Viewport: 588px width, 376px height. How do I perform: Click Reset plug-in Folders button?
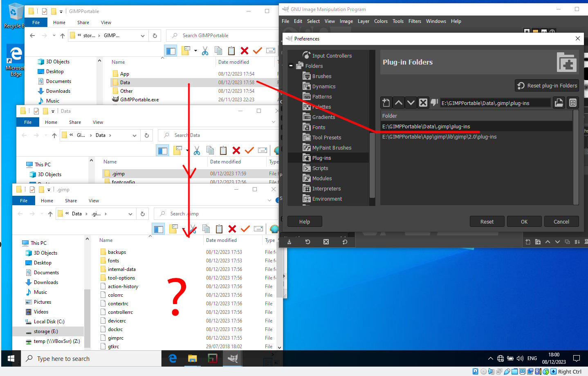click(x=547, y=85)
